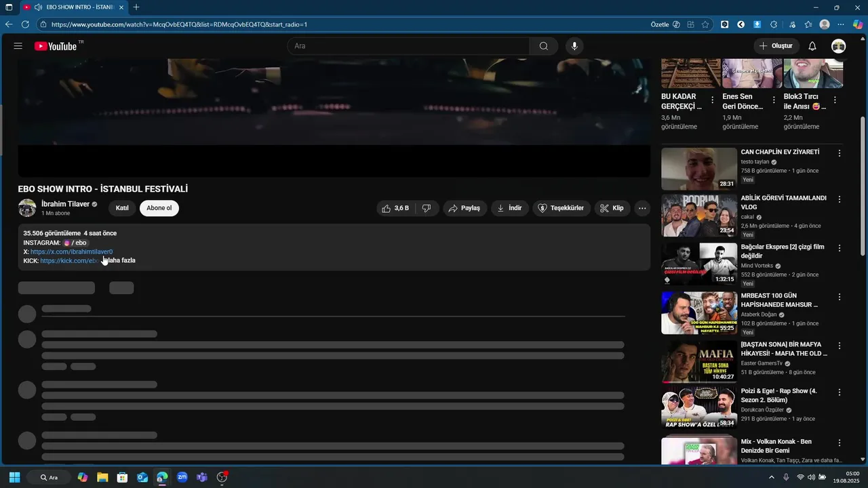Open CAN CHAPLİN EV ZİYARETİ thumbnail
Viewport: 868px width, 488px height.
[x=698, y=169]
